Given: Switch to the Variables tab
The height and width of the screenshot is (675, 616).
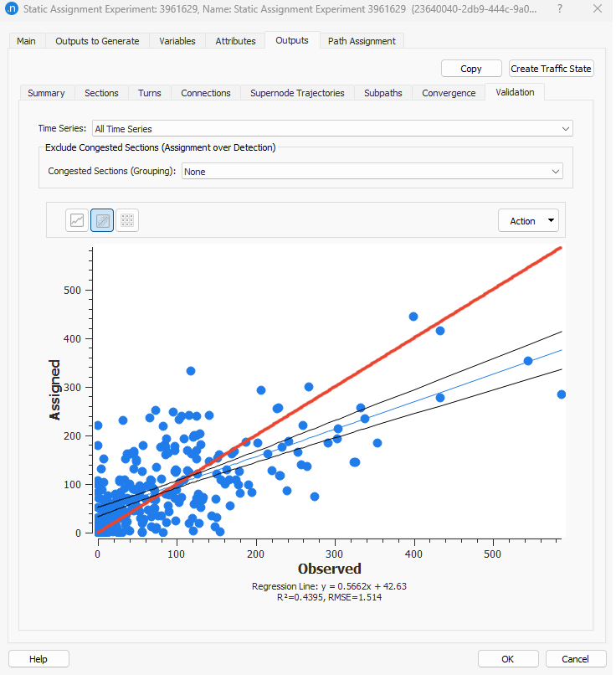Looking at the screenshot, I should tap(177, 41).
